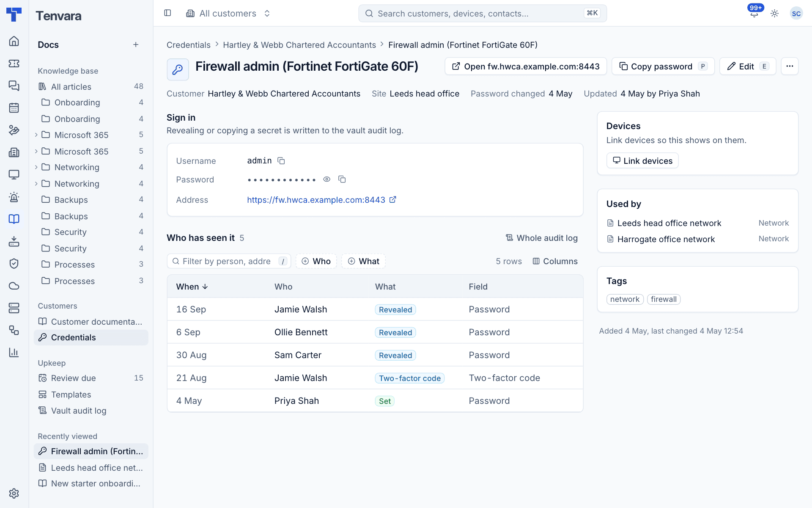The image size is (812, 508).
Task: Click the Copy password button
Action: click(x=663, y=66)
